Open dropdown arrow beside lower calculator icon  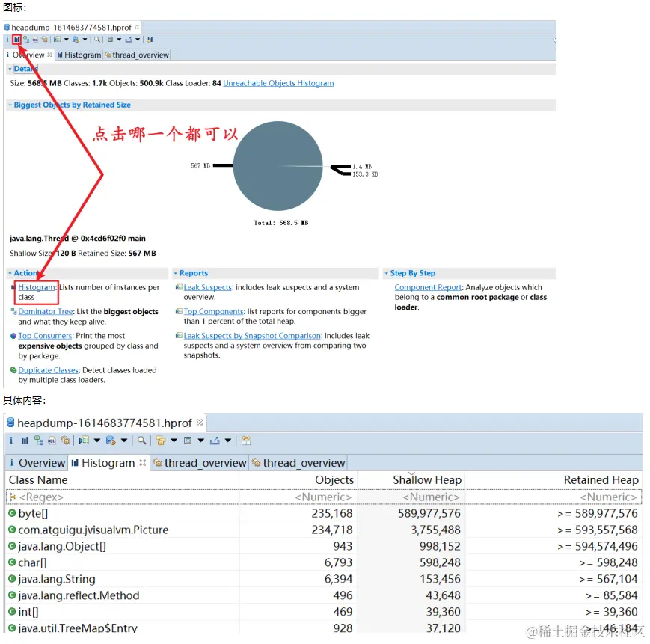[201, 441]
